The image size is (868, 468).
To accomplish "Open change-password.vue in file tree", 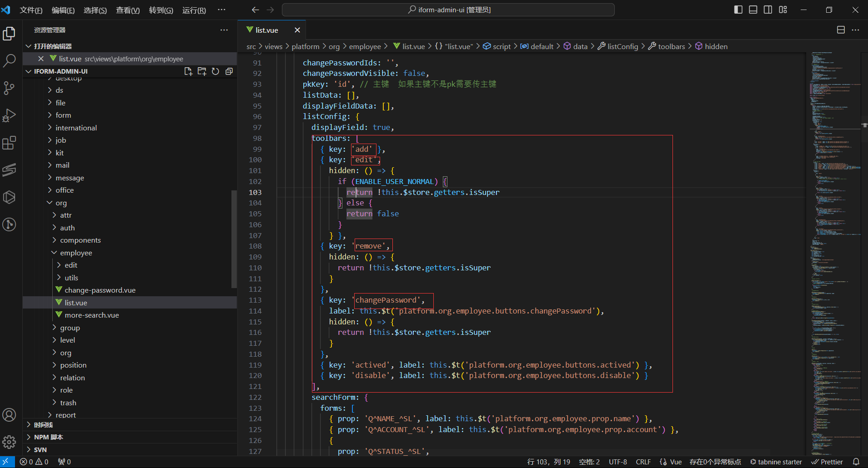I will click(x=100, y=290).
